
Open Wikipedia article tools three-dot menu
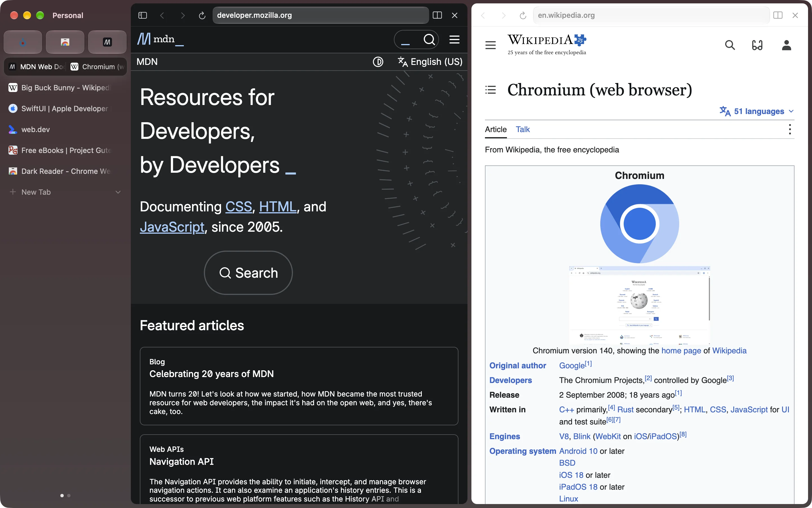(790, 129)
